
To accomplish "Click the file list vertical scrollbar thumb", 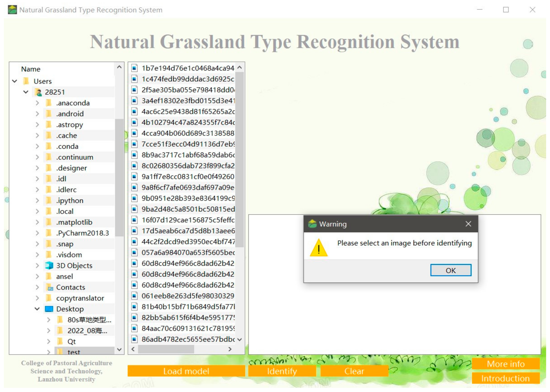I will pos(240,160).
